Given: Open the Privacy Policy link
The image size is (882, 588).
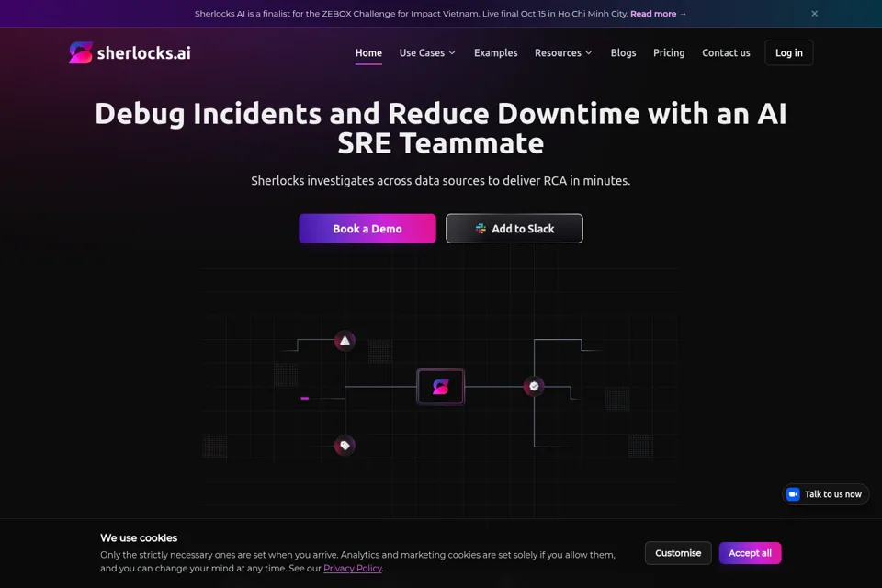Looking at the screenshot, I should tap(353, 569).
